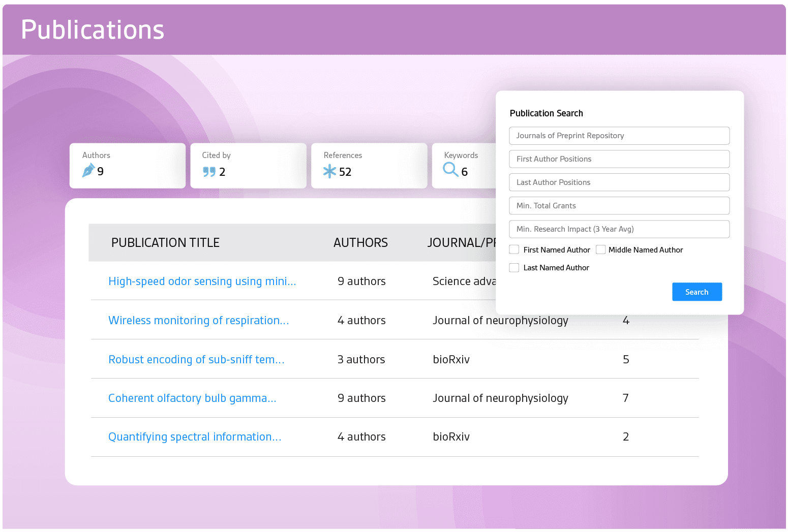Click '3 authors' in Robust encoding row
Screen dimensions: 788x532
[361, 360]
